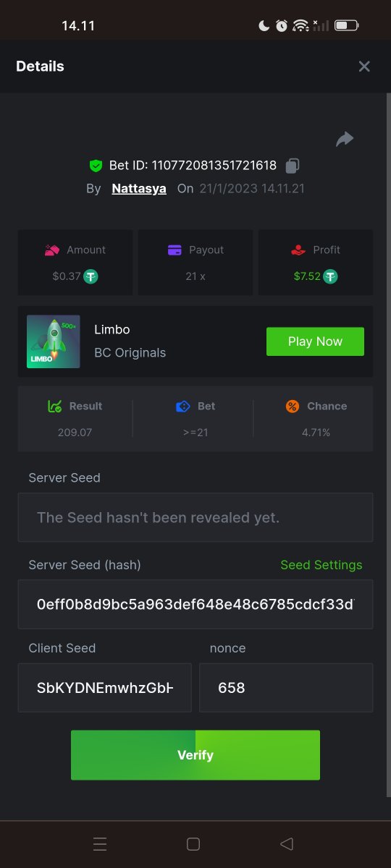This screenshot has height=868, width=391.
Task: Close the Details panel
Action: 364,67
